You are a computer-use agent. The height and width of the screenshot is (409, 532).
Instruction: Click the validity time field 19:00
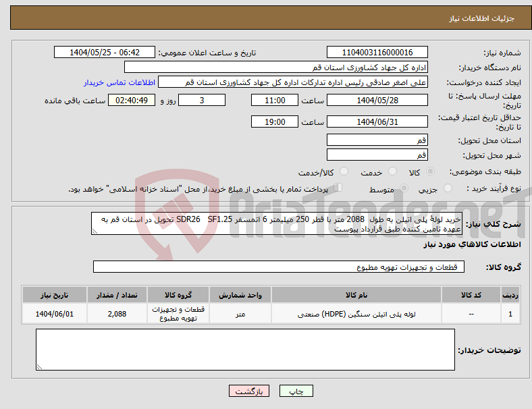point(275,121)
